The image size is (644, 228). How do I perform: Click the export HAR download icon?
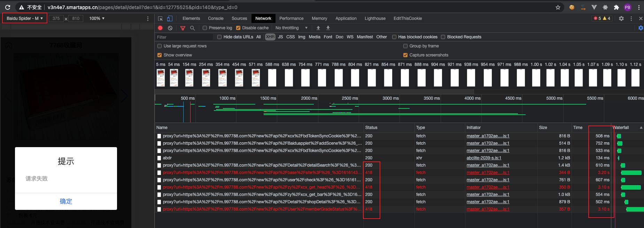pos(328,28)
